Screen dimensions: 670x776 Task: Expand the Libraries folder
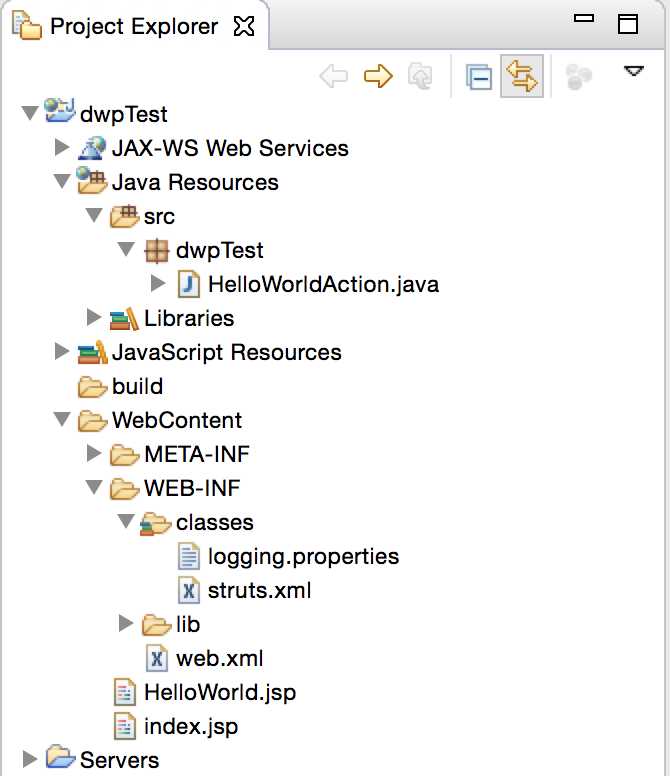94,318
